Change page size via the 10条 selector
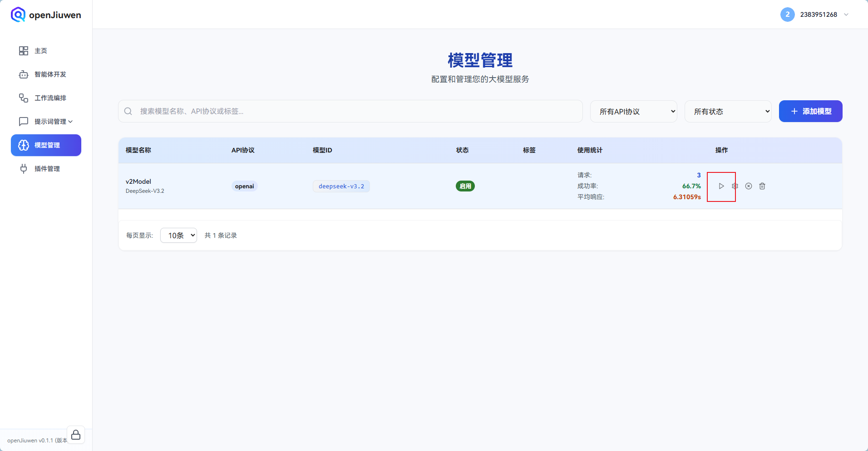 coord(178,235)
